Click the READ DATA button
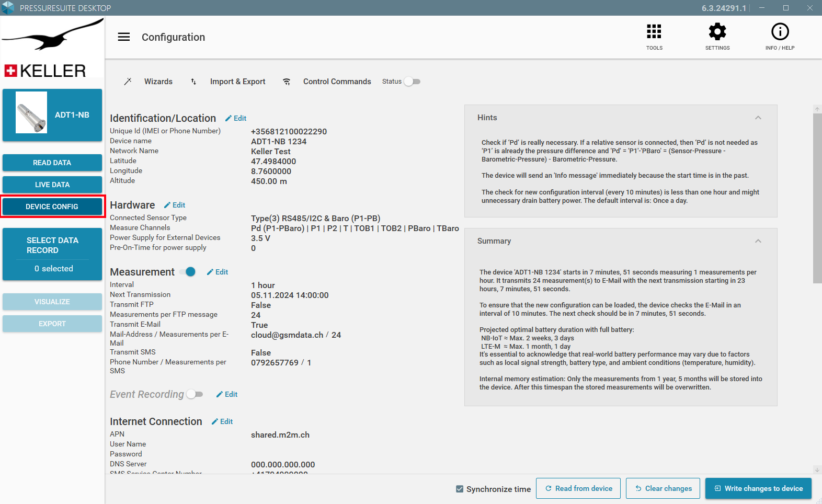822x504 pixels. [x=52, y=163]
